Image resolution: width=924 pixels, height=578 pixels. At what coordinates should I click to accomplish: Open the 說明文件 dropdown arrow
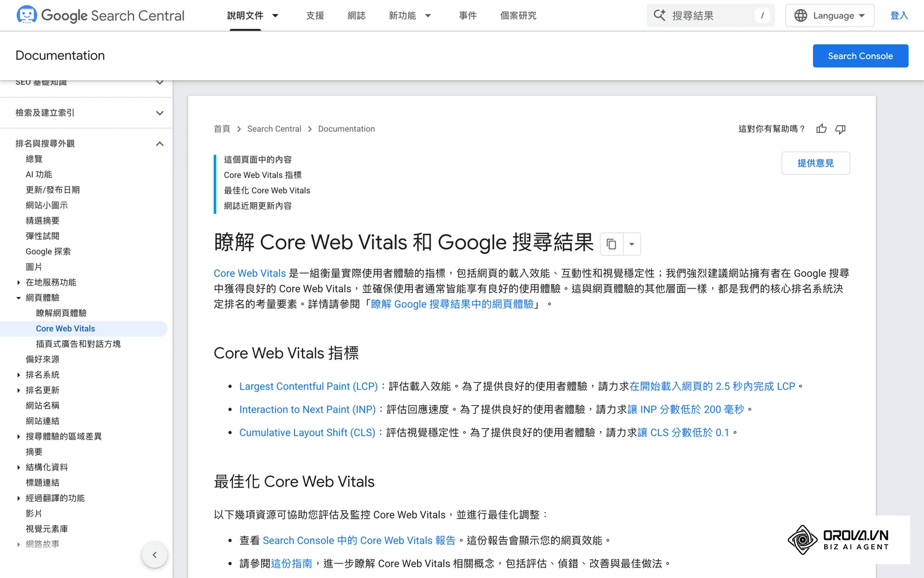[x=275, y=16]
